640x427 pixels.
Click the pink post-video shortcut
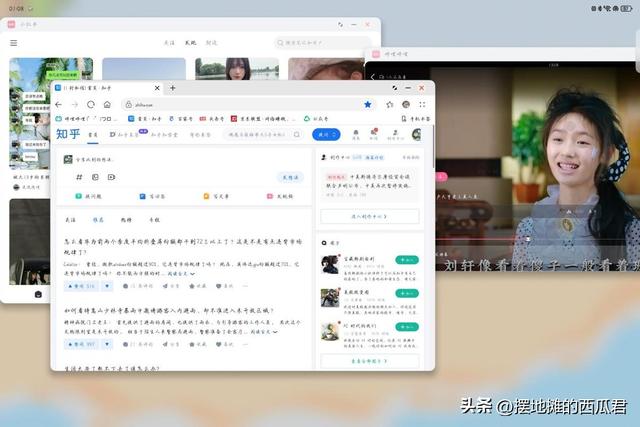[x=280, y=196]
